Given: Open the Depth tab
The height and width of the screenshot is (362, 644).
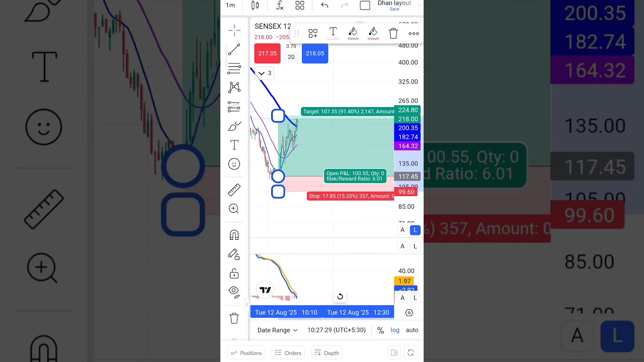Looking at the screenshot, I should (x=327, y=353).
